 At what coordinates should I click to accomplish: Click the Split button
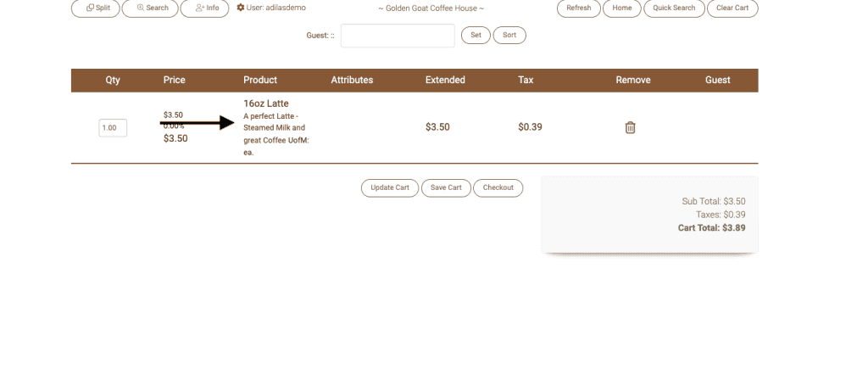coord(96,8)
